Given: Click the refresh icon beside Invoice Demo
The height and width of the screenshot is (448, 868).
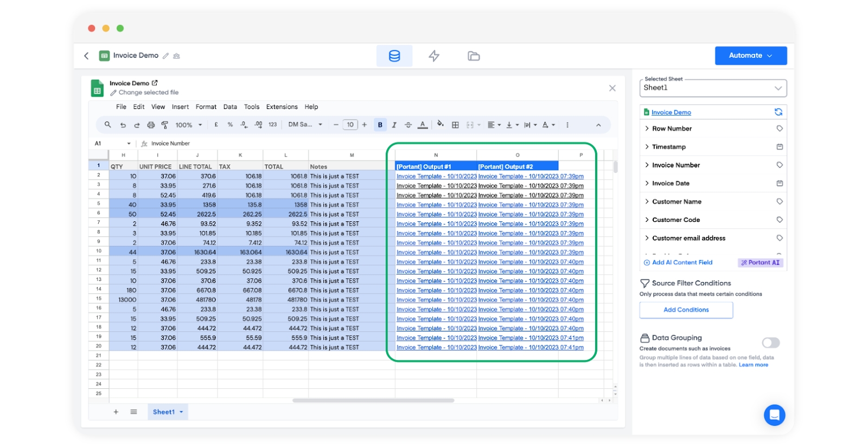Looking at the screenshot, I should pyautogui.click(x=778, y=112).
